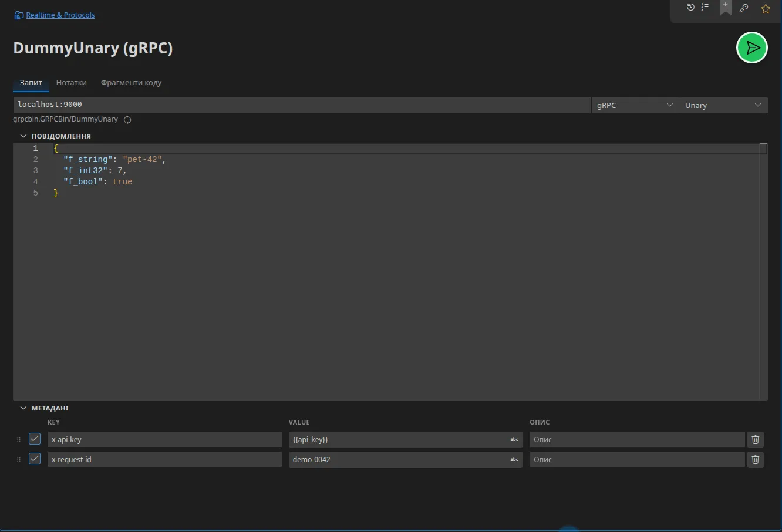
Task: Open the key icon for authorization
Action: tap(744, 8)
